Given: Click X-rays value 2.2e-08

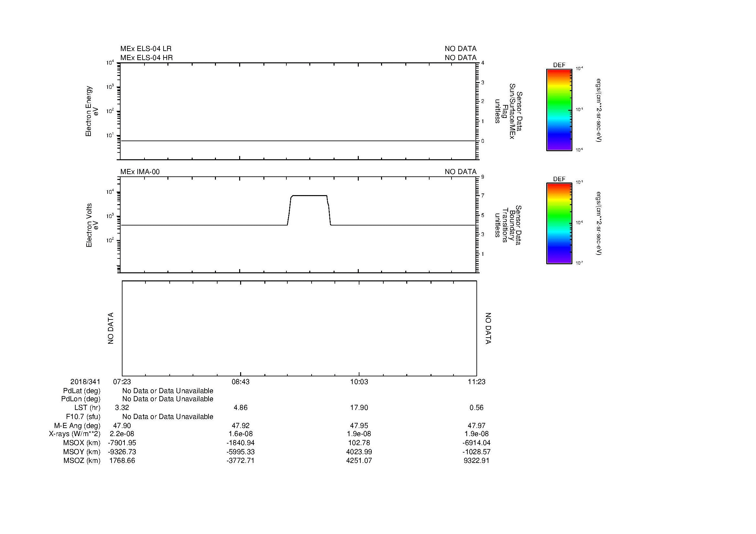Looking at the screenshot, I should coord(122,434).
